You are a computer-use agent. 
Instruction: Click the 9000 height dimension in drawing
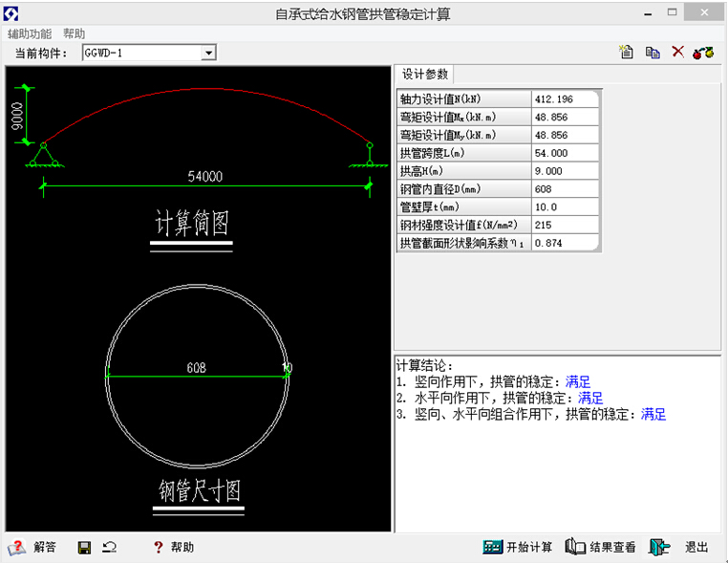coord(16,116)
